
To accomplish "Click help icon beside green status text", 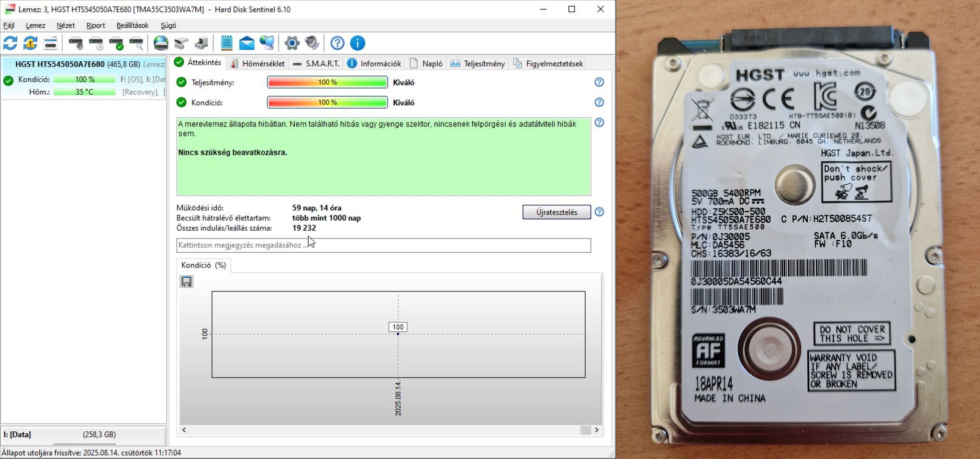I will point(599,123).
